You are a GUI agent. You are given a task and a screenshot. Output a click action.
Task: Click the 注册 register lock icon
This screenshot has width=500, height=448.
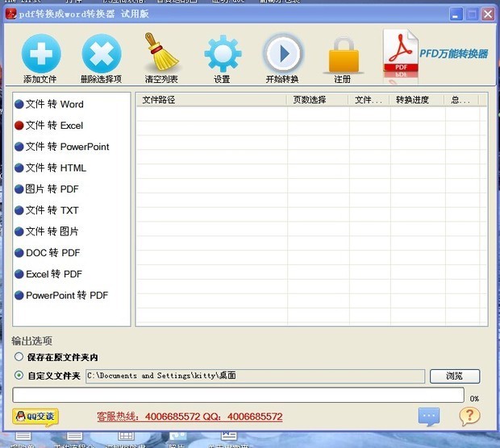342,55
